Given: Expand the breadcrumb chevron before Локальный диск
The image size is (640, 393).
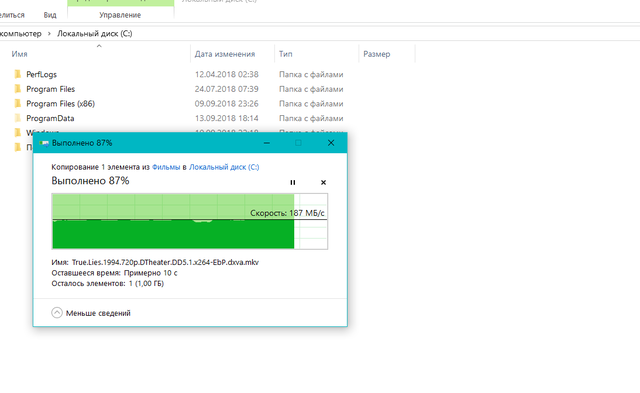Looking at the screenshot, I should (x=49, y=33).
